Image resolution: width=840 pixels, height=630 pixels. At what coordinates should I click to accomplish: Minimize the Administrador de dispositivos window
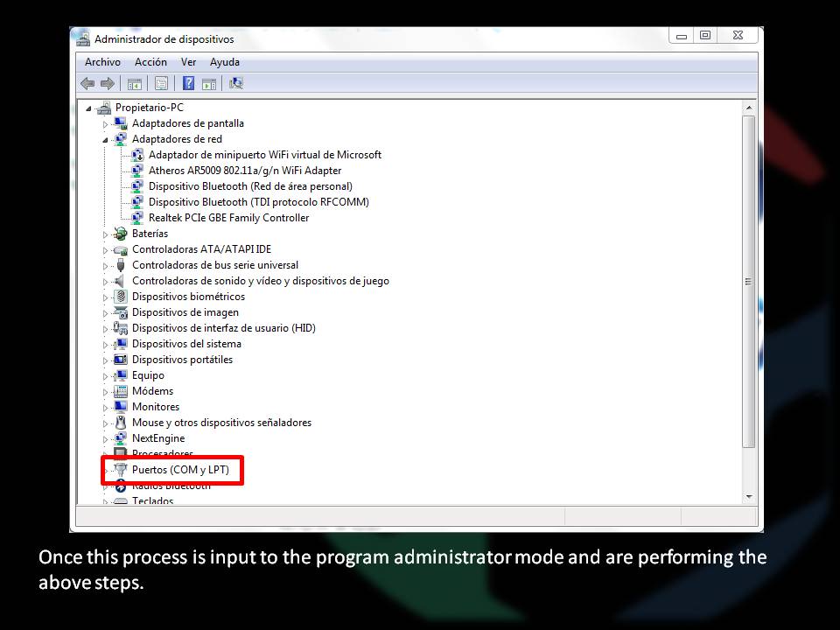click(x=682, y=36)
